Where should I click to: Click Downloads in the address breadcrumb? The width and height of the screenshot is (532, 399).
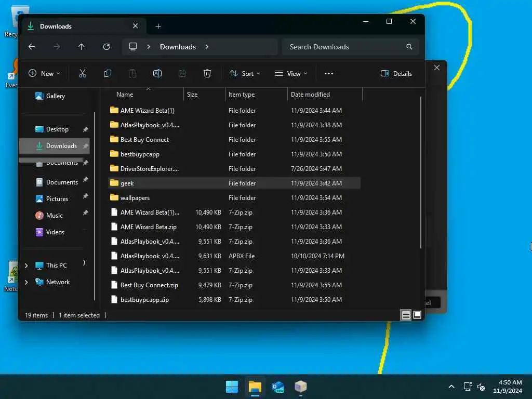pos(178,47)
